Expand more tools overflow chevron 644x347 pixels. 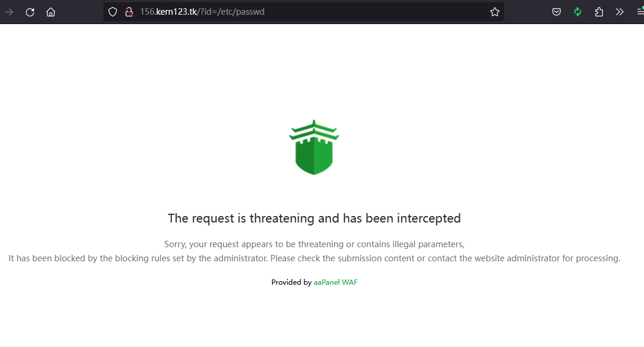pos(619,12)
